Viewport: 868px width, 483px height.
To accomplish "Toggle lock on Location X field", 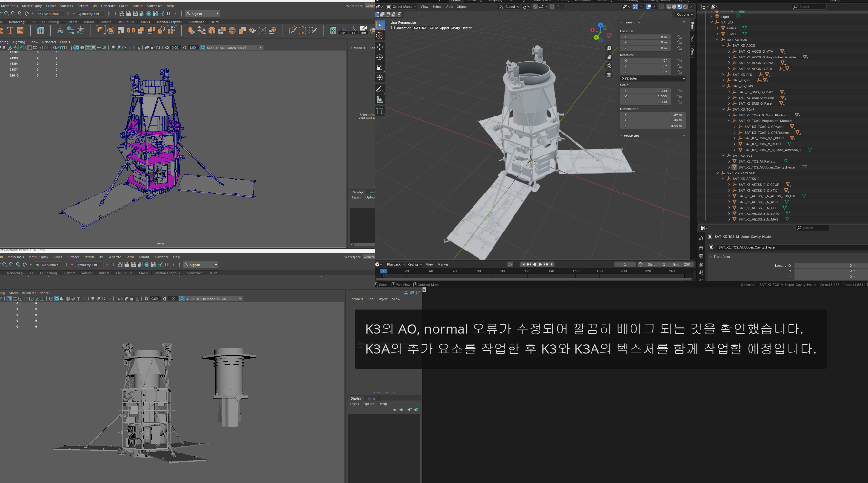I will pos(679,37).
